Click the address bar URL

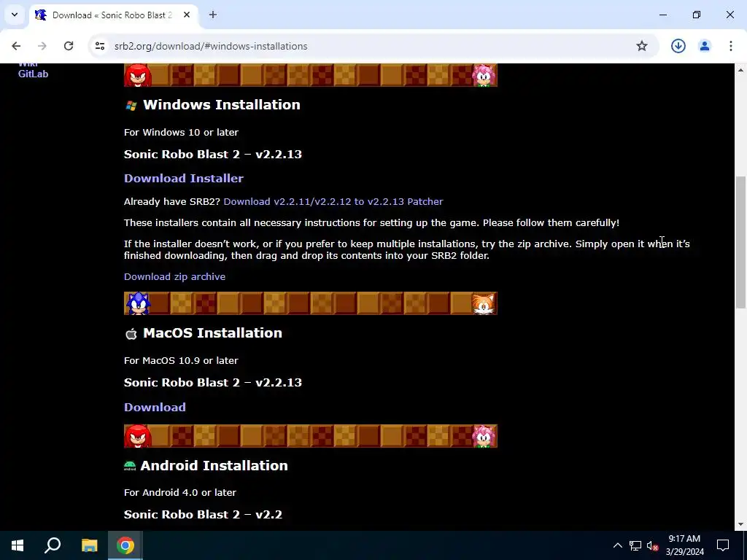211,46
